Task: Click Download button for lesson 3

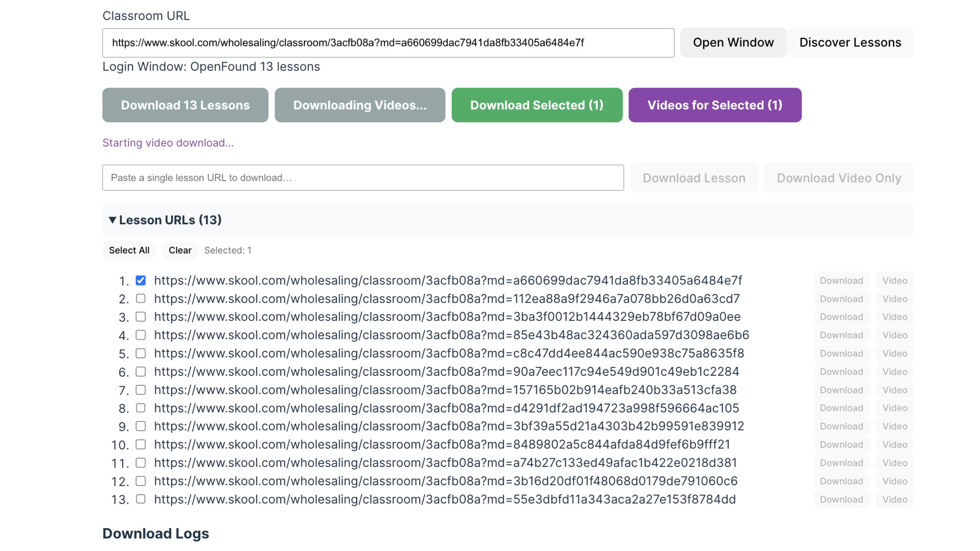Action: [841, 317]
